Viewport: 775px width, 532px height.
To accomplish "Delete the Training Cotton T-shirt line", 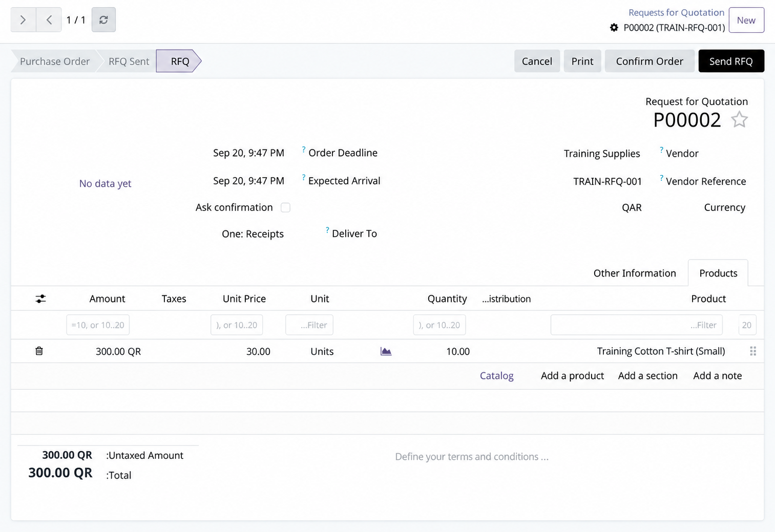I will click(x=39, y=351).
